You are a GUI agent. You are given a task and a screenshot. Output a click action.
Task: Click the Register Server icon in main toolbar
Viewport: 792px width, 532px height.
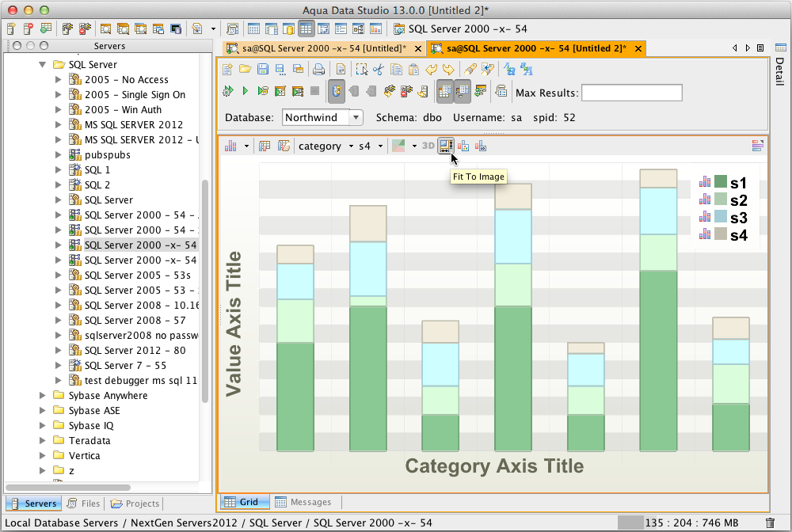tap(11, 28)
